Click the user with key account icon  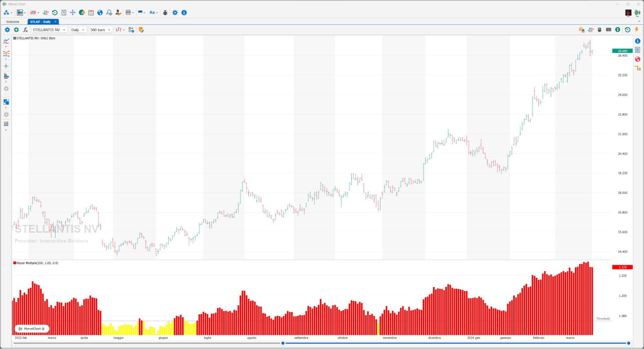(x=118, y=13)
